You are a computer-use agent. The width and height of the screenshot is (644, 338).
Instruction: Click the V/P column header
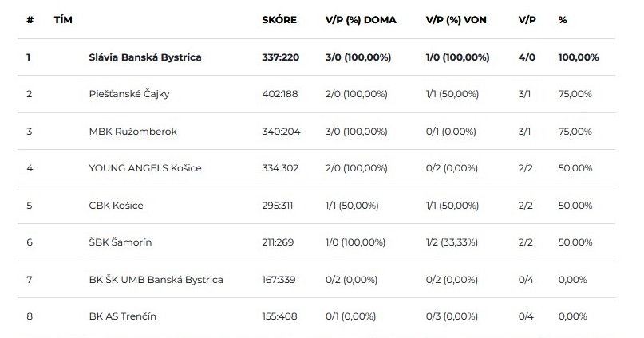tap(527, 20)
